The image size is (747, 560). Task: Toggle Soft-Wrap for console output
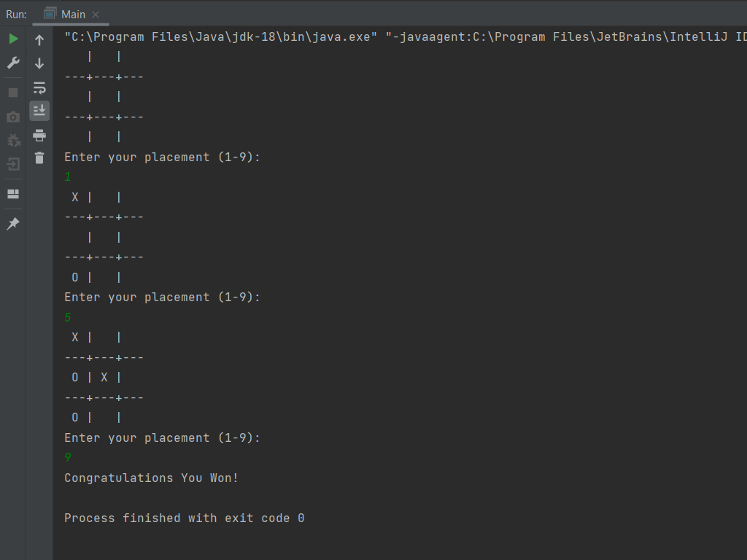click(x=39, y=87)
